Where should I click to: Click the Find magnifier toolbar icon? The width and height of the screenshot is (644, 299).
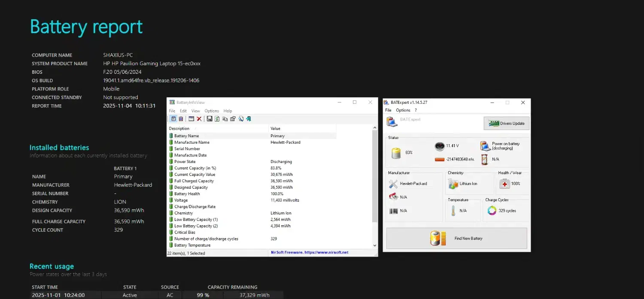241,119
